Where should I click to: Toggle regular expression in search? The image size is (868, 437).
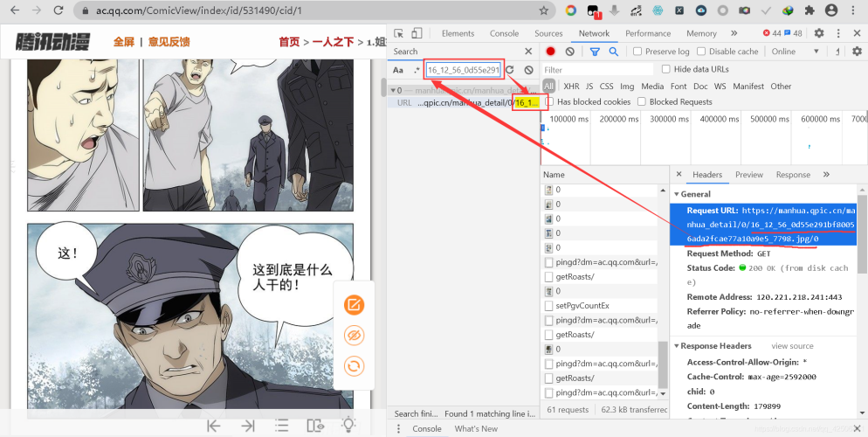[417, 70]
